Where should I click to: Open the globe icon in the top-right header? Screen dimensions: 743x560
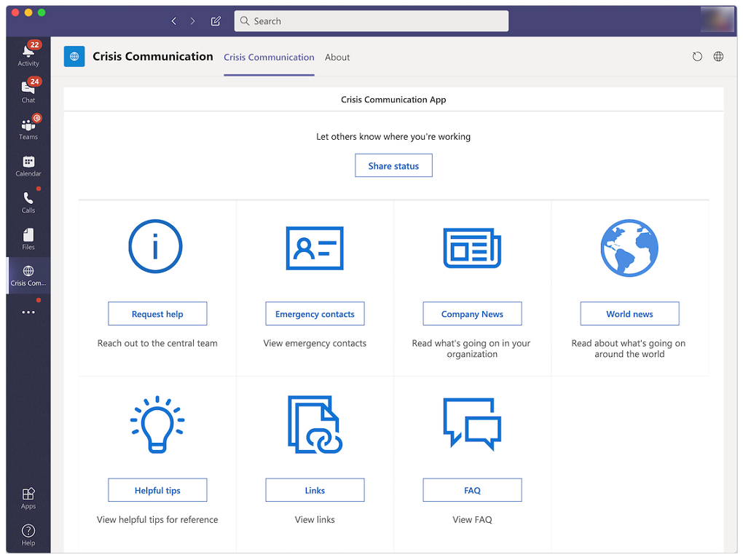pos(718,56)
